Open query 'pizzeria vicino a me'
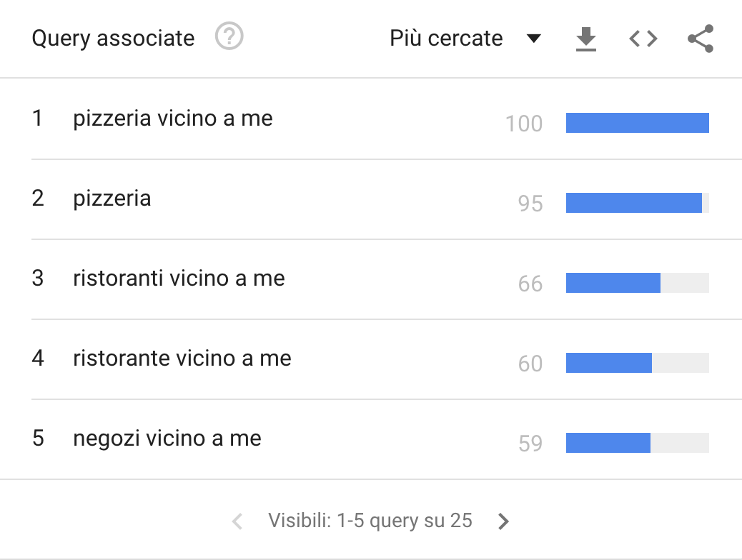The height and width of the screenshot is (560, 742). [173, 118]
